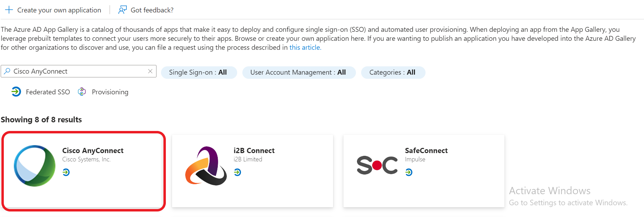Click the Cisco AnyConnect globe logo
Image resolution: width=644 pixels, height=217 pixels.
[x=35, y=166]
